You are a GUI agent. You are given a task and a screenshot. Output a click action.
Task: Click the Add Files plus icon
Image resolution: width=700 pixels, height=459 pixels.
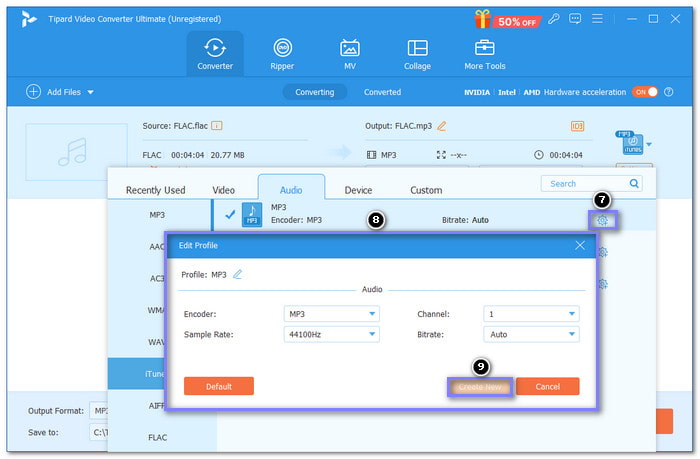point(33,92)
